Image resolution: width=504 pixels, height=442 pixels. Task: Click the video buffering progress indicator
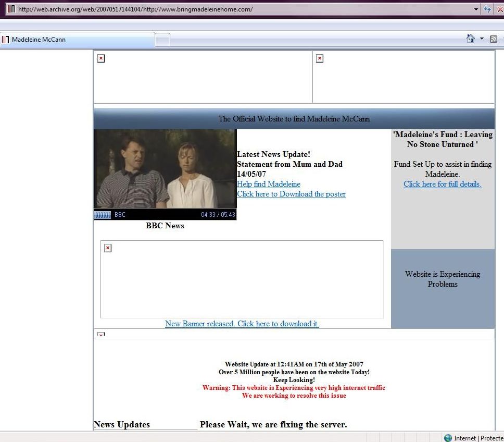pyautogui.click(x=103, y=215)
